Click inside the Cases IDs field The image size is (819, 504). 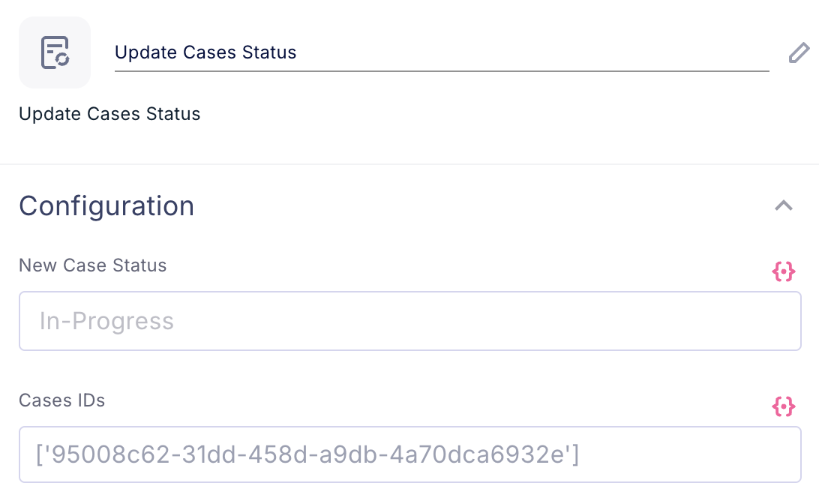409,454
